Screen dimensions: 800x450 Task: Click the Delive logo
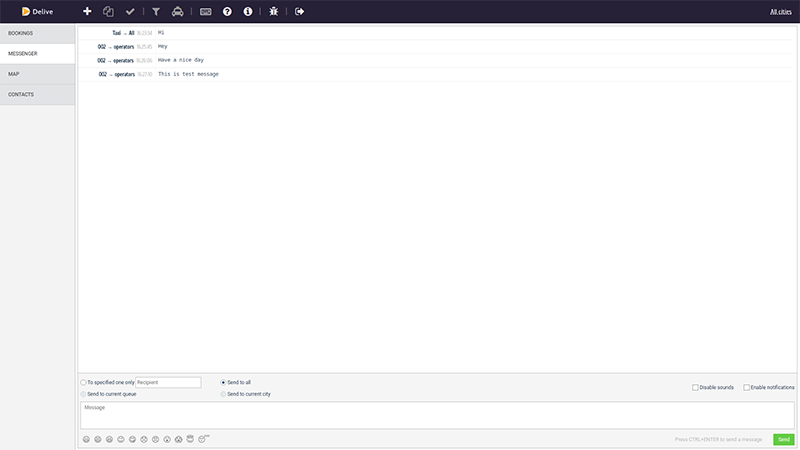click(37, 11)
